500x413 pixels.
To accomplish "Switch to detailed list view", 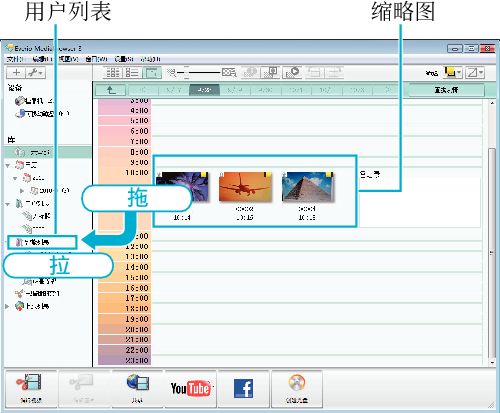I will click(x=132, y=72).
